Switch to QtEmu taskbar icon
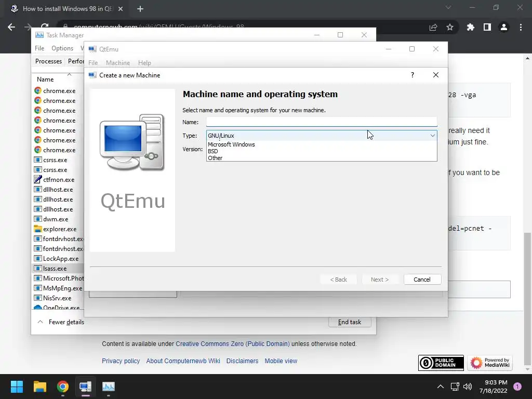This screenshot has width=532, height=399. (86, 387)
